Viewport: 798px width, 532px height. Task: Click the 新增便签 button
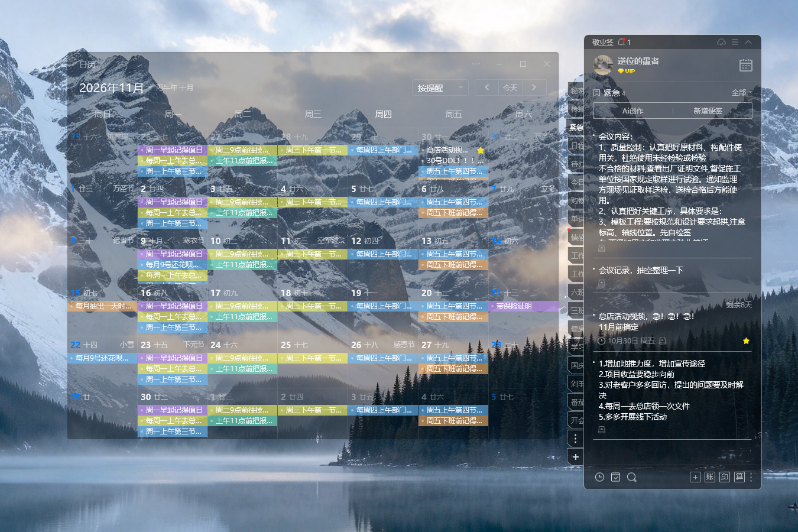[x=708, y=111]
